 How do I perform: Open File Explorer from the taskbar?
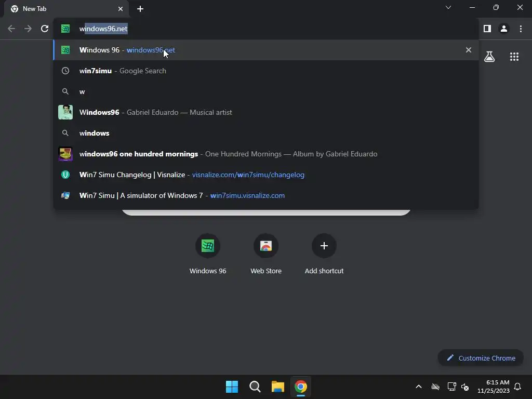(278, 387)
